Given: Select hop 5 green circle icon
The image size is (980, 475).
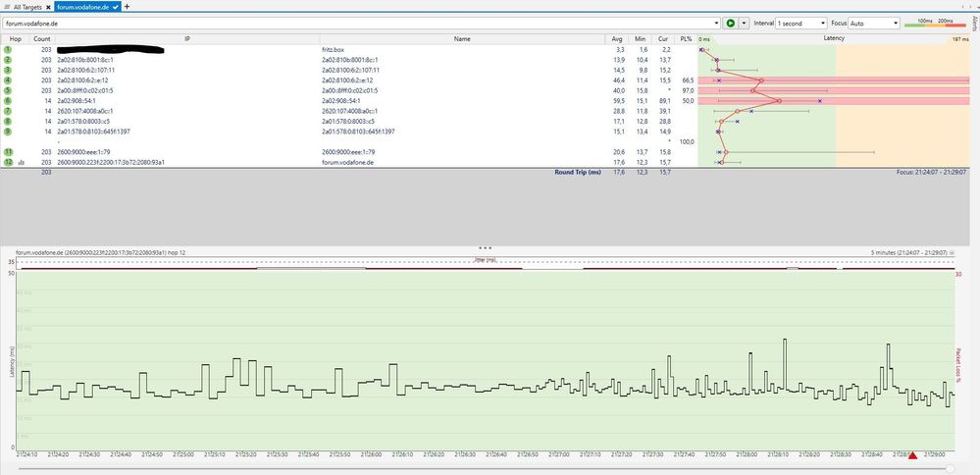Looking at the screenshot, I should click(x=8, y=90).
